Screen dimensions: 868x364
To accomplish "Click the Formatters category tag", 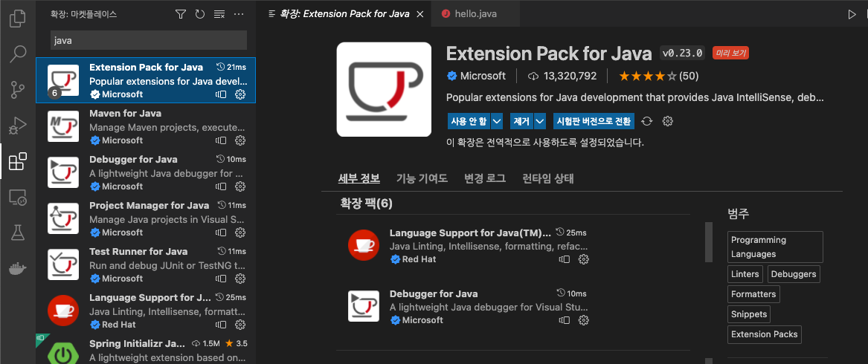I will (x=753, y=293).
